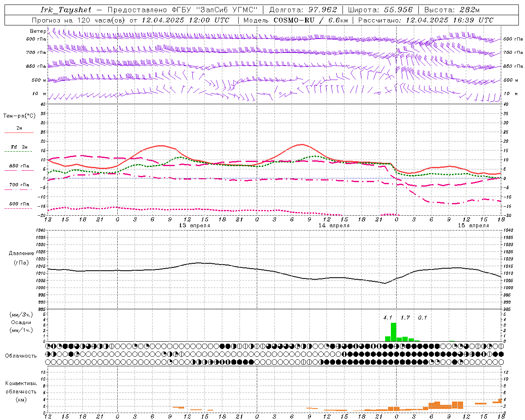The height and width of the screenshot is (420, 525).
Task: Click the station name Irk_Tayshet
Action: click(x=66, y=10)
